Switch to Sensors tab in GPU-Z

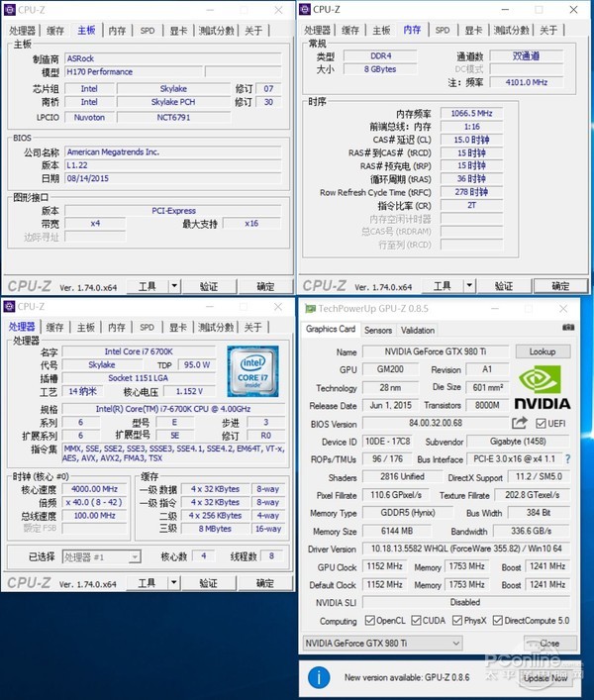pos(378,331)
